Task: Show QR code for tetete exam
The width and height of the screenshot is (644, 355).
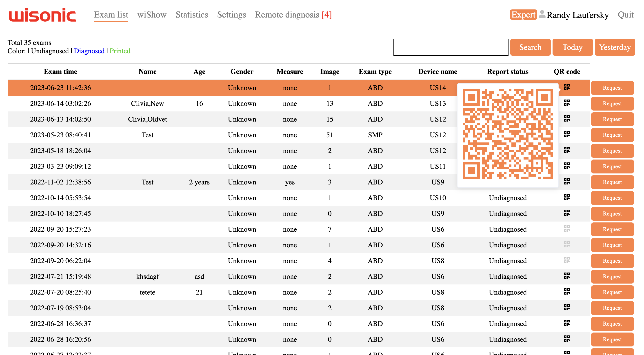Action: click(566, 291)
